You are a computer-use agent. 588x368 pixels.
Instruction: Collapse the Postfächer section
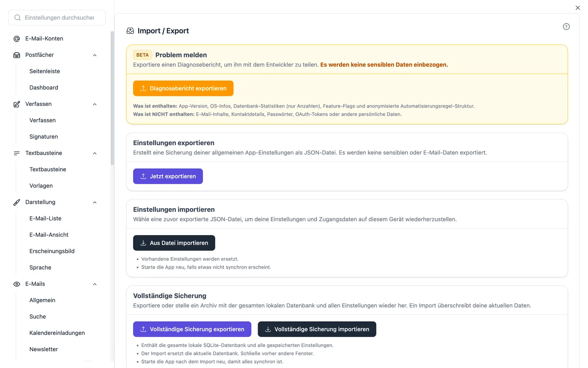(95, 55)
